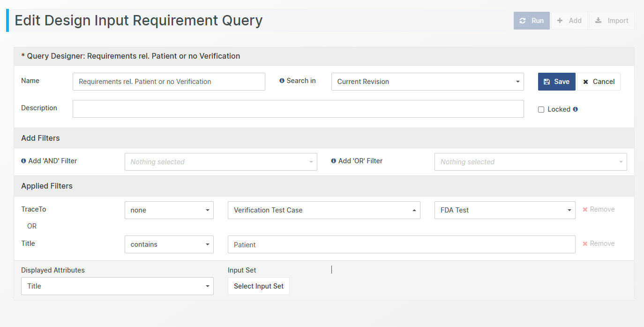The height and width of the screenshot is (327, 644).
Task: Open the Displayed Attributes dropdown
Action: pos(117,286)
